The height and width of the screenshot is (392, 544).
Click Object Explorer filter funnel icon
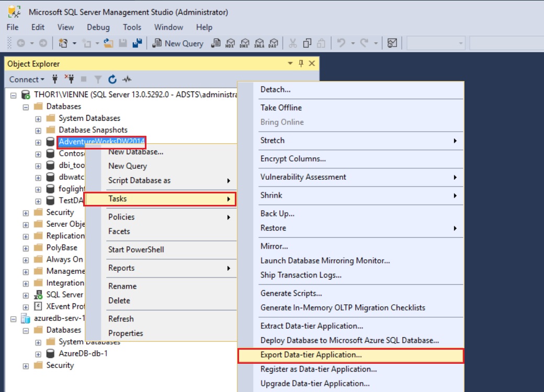pyautogui.click(x=98, y=79)
